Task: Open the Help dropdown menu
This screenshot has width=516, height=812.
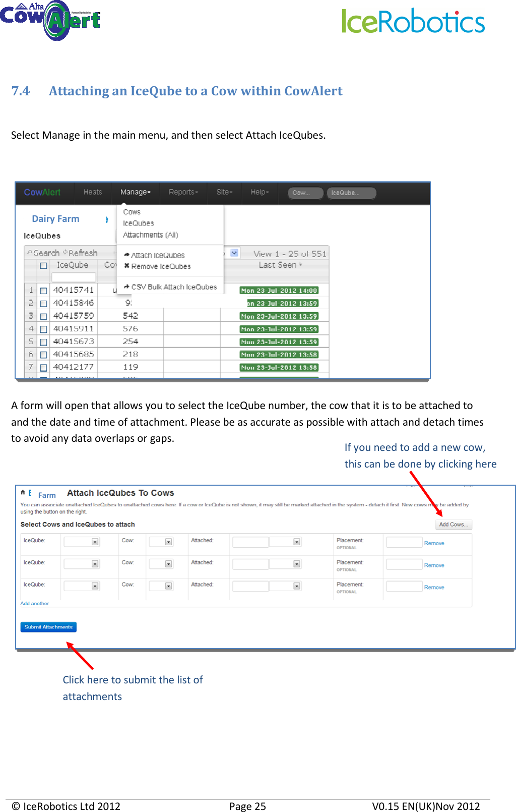Action: pyautogui.click(x=260, y=192)
